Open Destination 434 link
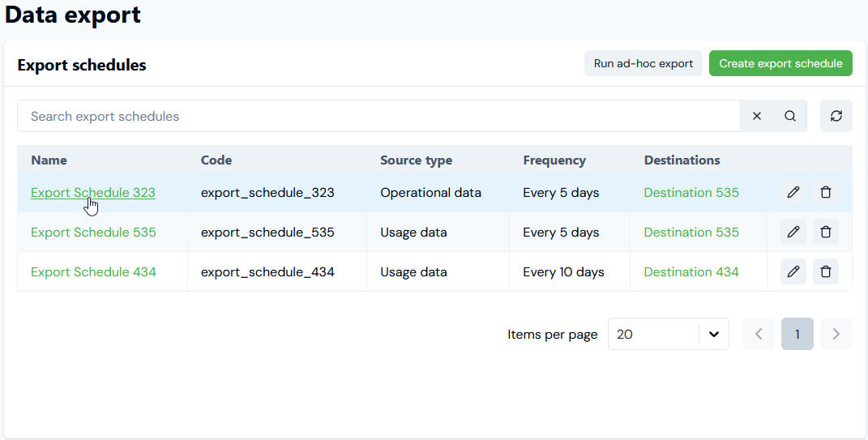Screen dimensions: 868x440 (x=691, y=272)
